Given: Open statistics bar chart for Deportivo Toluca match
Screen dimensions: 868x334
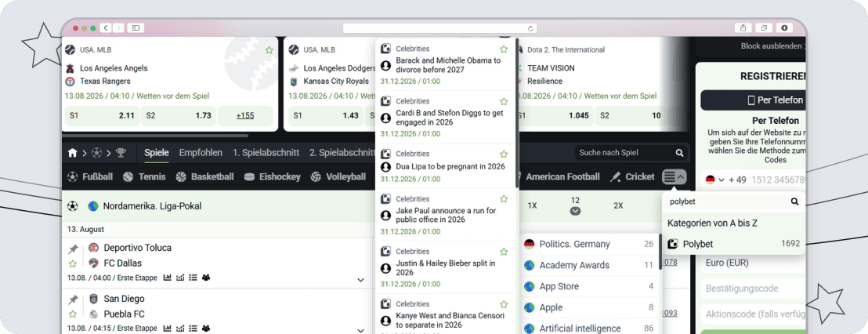Looking at the screenshot, I should coord(168,278).
